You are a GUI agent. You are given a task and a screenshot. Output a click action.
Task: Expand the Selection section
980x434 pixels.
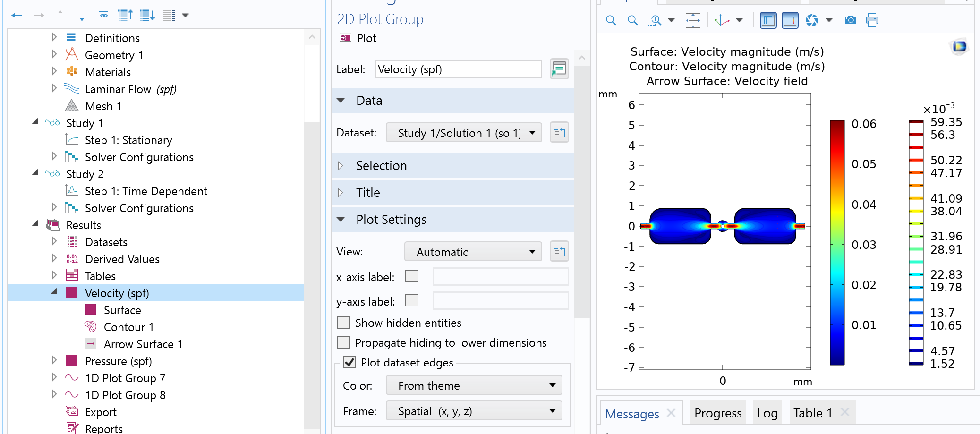[381, 166]
